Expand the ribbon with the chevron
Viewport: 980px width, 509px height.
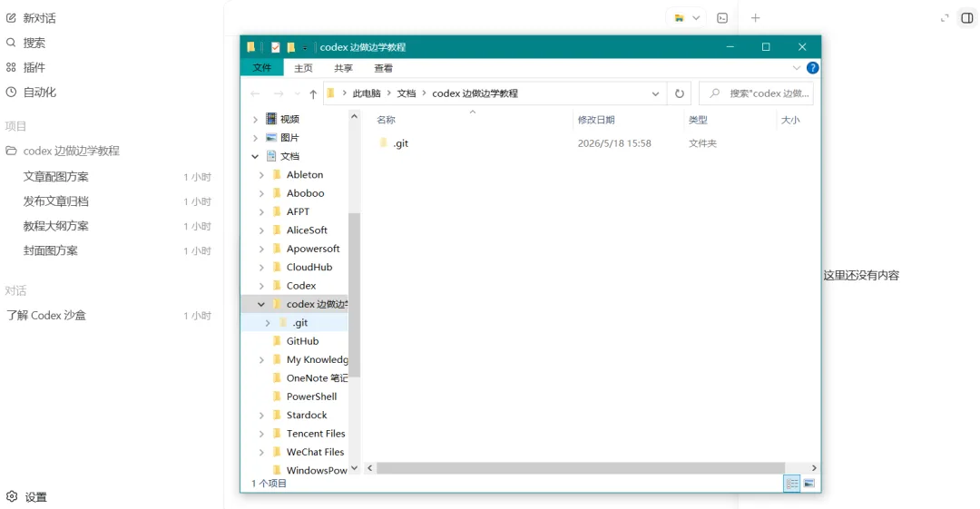coord(796,67)
